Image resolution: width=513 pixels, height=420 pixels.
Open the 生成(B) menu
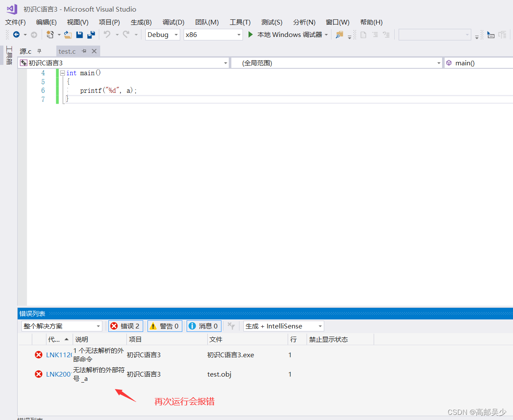(x=141, y=22)
